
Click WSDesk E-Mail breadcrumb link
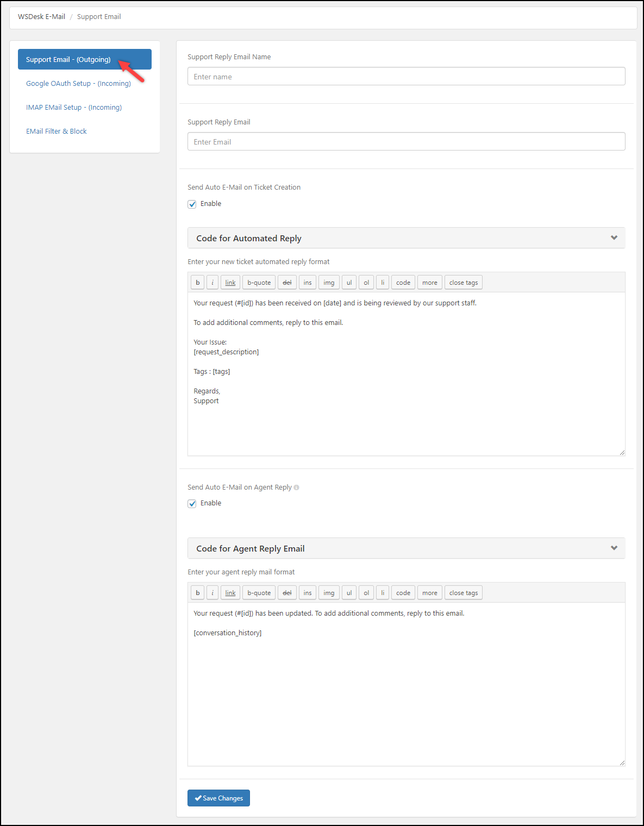pyautogui.click(x=41, y=17)
